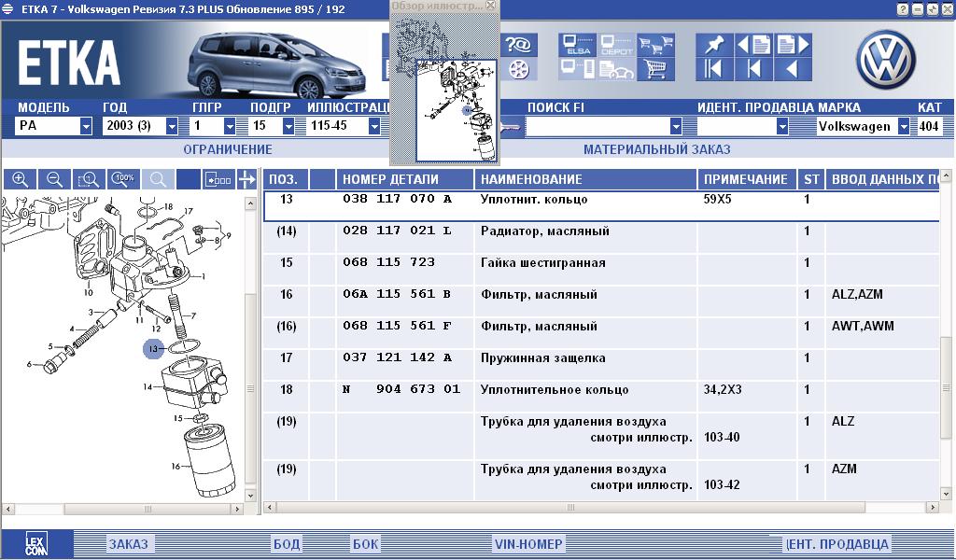
Task: Activate the zoom-to-region magnifier tool
Action: [89, 180]
